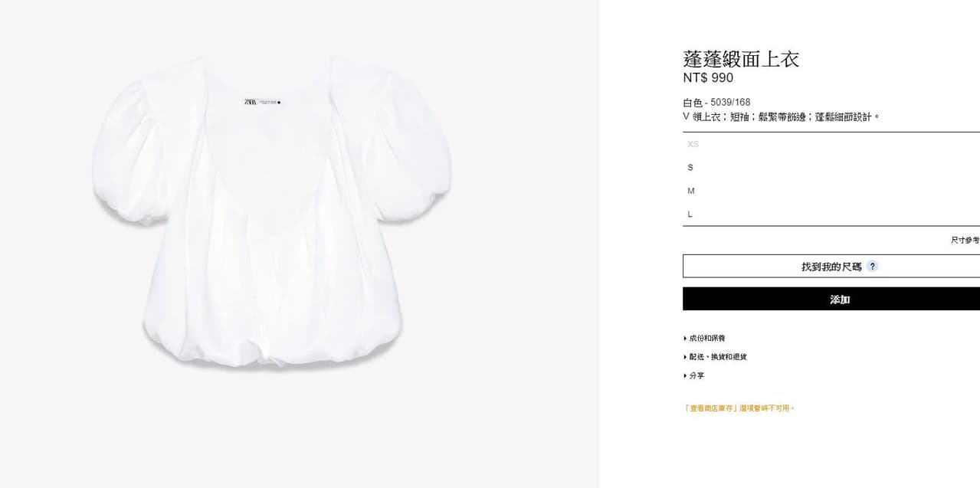Viewport: 980px width, 488px height.
Task: Select size S
Action: point(831,168)
